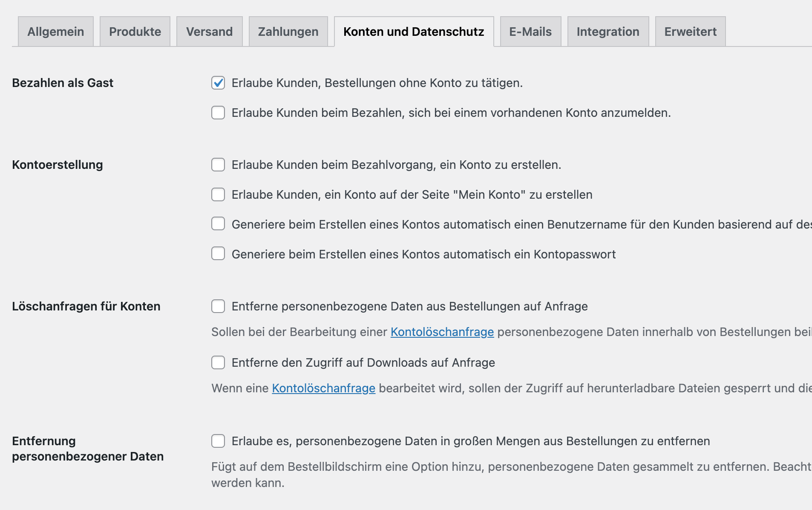This screenshot has width=812, height=510.
Task: Enable remove Downloads access on request
Action: tap(218, 362)
